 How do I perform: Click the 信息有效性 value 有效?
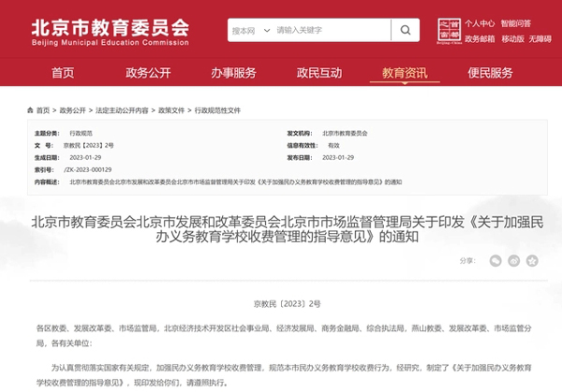(333, 145)
